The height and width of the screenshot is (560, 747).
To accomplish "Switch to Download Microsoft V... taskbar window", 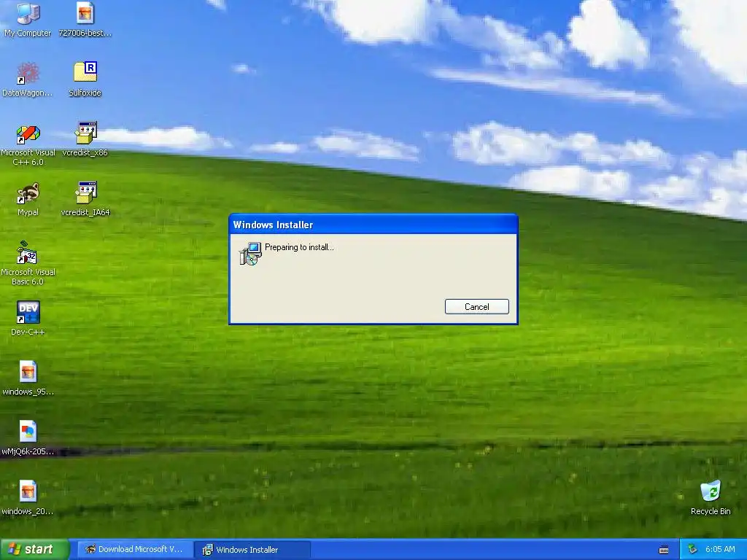I will pos(134,550).
